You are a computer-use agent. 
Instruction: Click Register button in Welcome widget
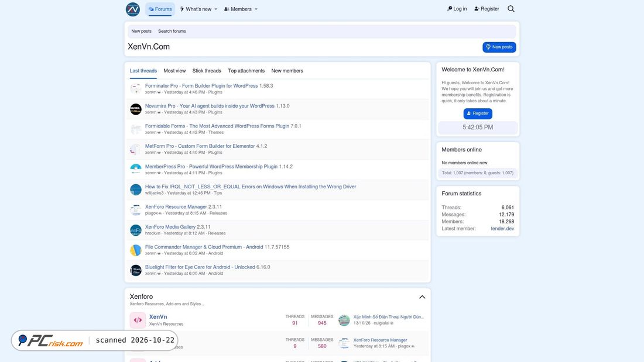click(x=478, y=113)
